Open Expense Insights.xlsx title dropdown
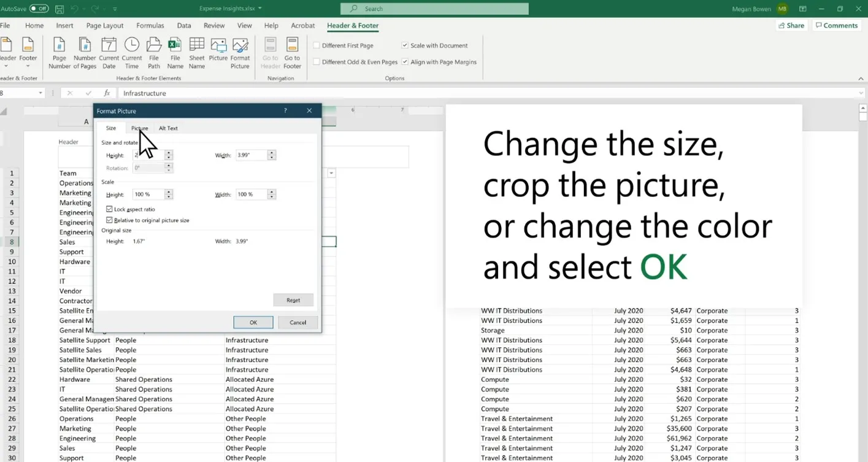This screenshot has height=462, width=868. [260, 9]
